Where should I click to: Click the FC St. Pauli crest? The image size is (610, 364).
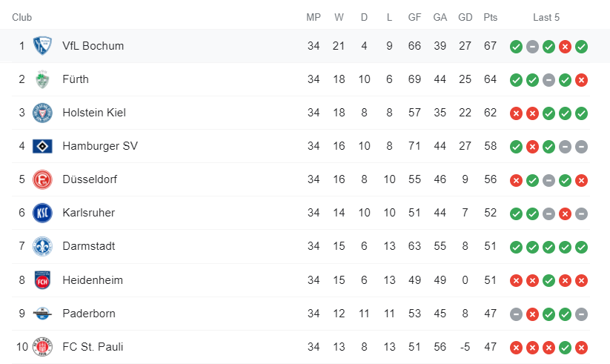click(x=42, y=347)
